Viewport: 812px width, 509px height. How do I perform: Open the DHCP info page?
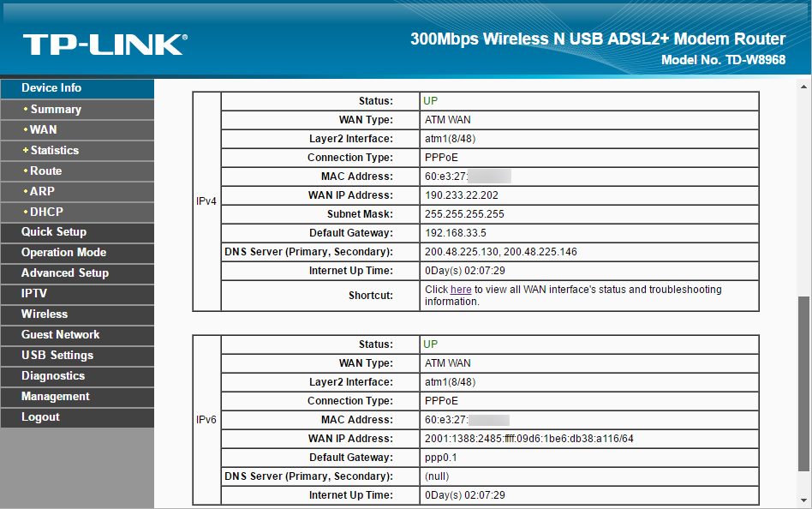point(77,212)
